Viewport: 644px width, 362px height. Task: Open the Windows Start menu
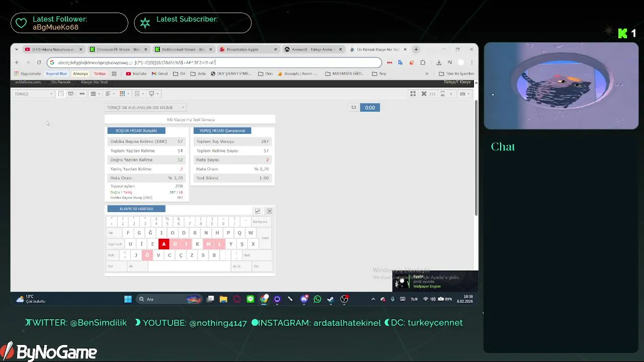point(128,299)
